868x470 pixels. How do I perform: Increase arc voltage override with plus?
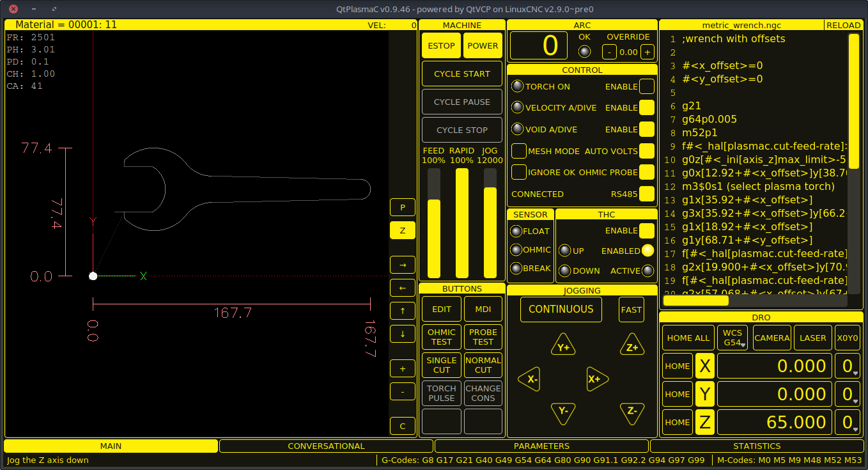coord(647,52)
